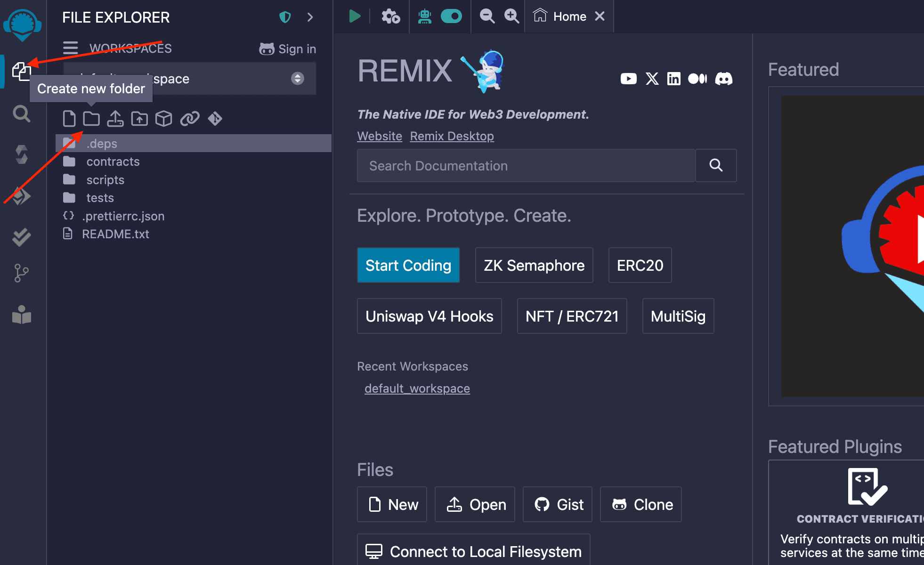
Task: Open the Search in files sidebar icon
Action: pos(22,113)
